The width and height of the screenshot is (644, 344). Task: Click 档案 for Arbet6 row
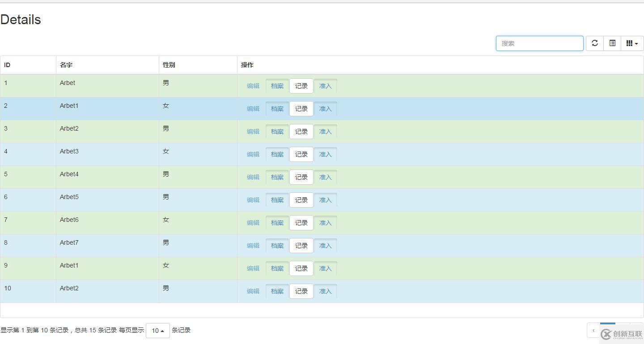(277, 223)
